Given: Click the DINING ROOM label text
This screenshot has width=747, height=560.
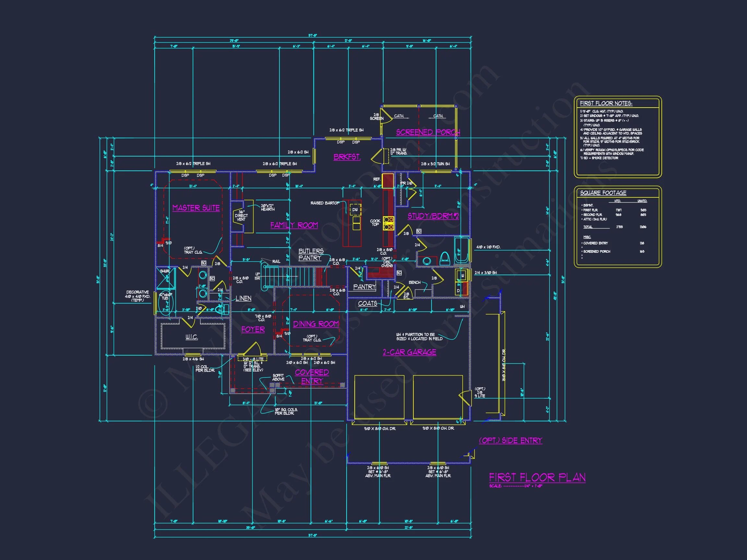Looking at the screenshot, I should coord(316,324).
